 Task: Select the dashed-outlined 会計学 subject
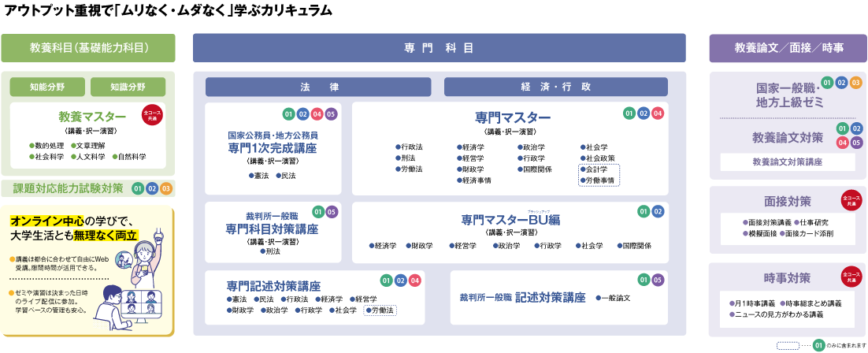599,169
